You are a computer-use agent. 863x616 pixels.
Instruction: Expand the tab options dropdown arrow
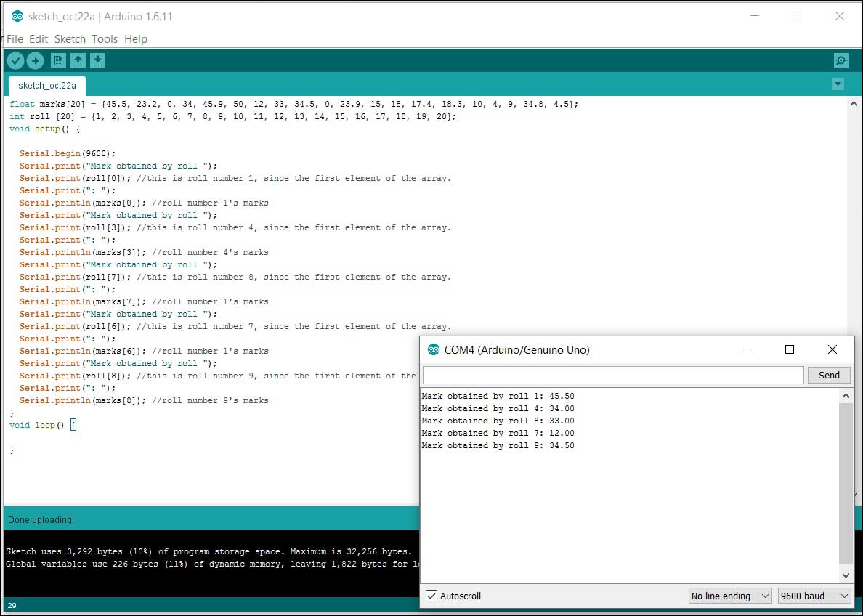[x=838, y=84]
